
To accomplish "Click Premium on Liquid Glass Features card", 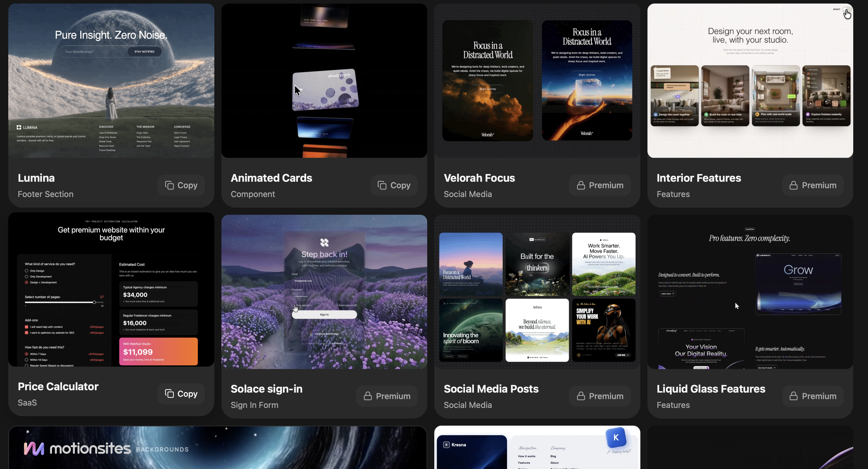I will click(813, 396).
